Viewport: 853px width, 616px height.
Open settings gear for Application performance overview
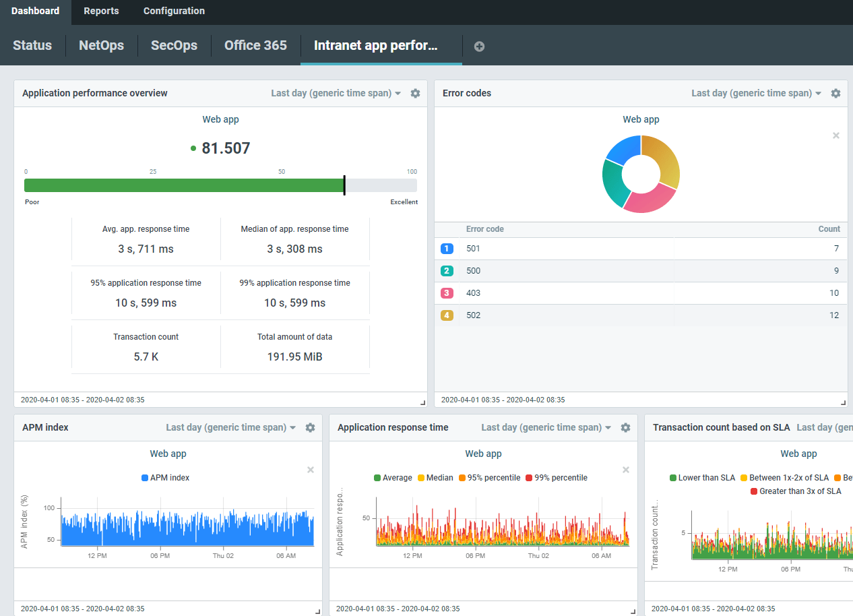pos(415,94)
